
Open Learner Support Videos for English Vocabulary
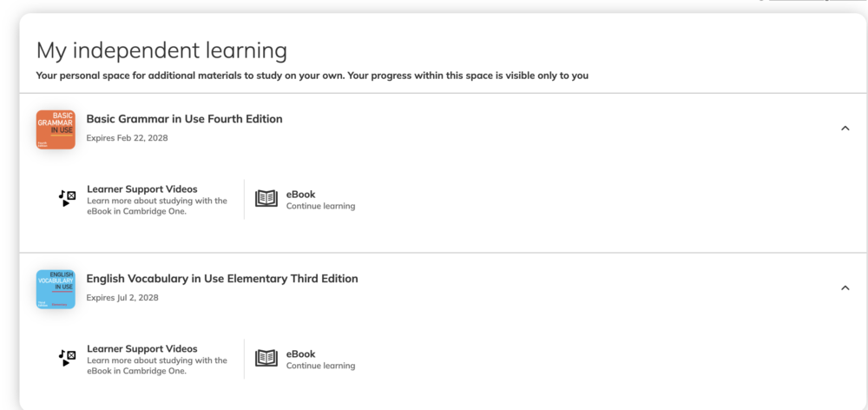point(141,348)
